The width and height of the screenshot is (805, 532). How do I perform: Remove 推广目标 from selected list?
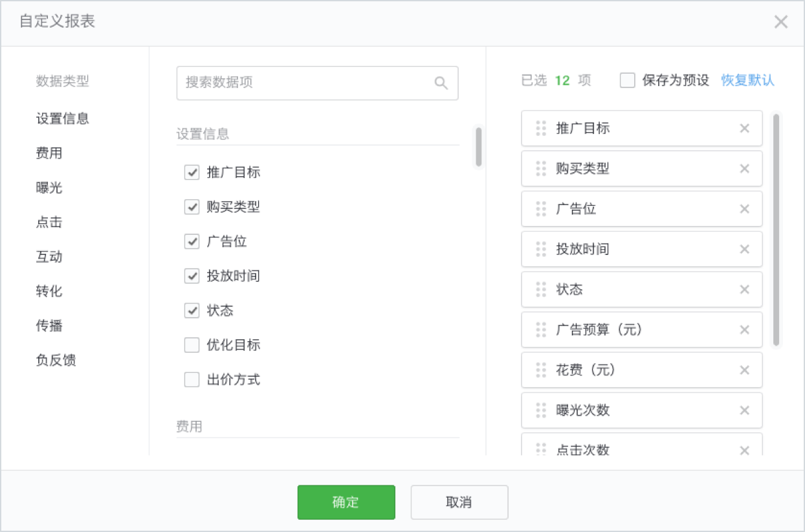pyautogui.click(x=744, y=128)
